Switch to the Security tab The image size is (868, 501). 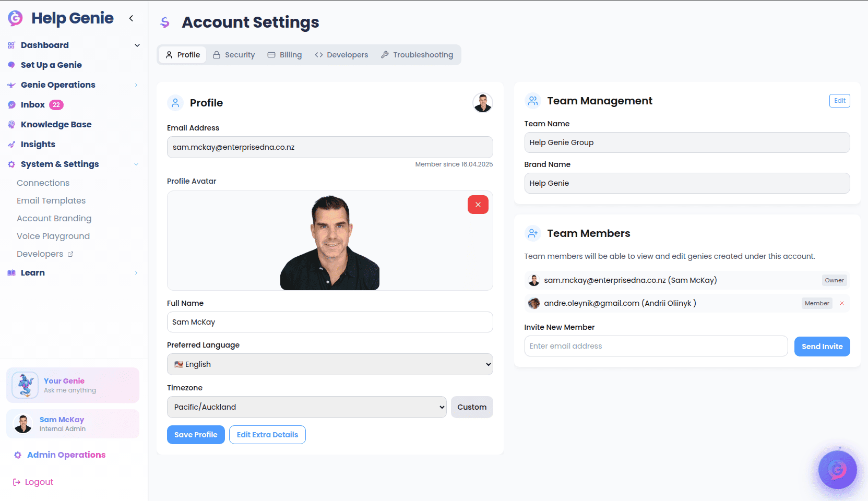pos(234,55)
